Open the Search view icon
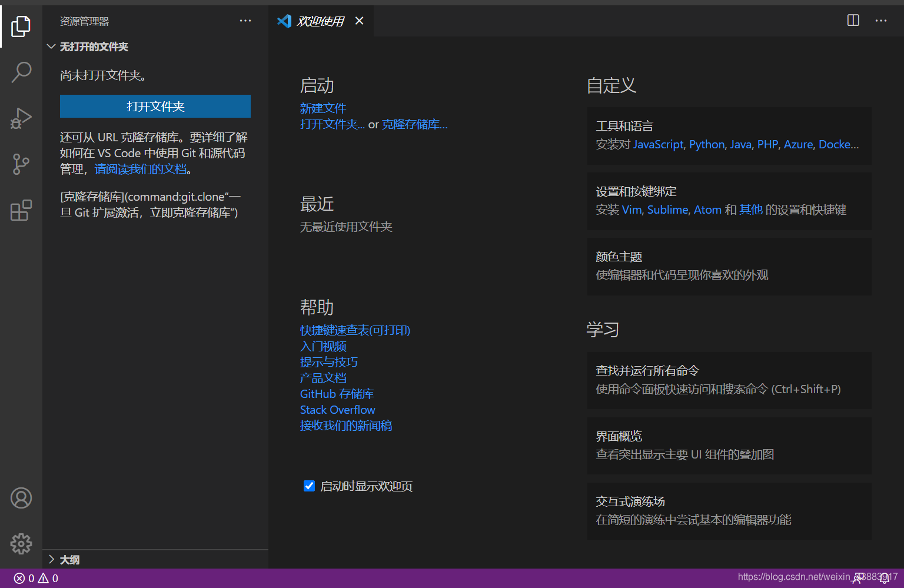The width and height of the screenshot is (904, 588). pyautogui.click(x=21, y=72)
